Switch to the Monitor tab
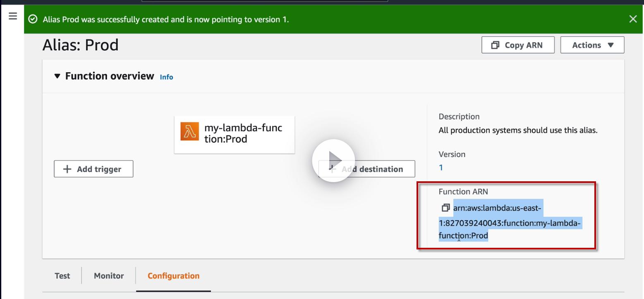 [109, 276]
